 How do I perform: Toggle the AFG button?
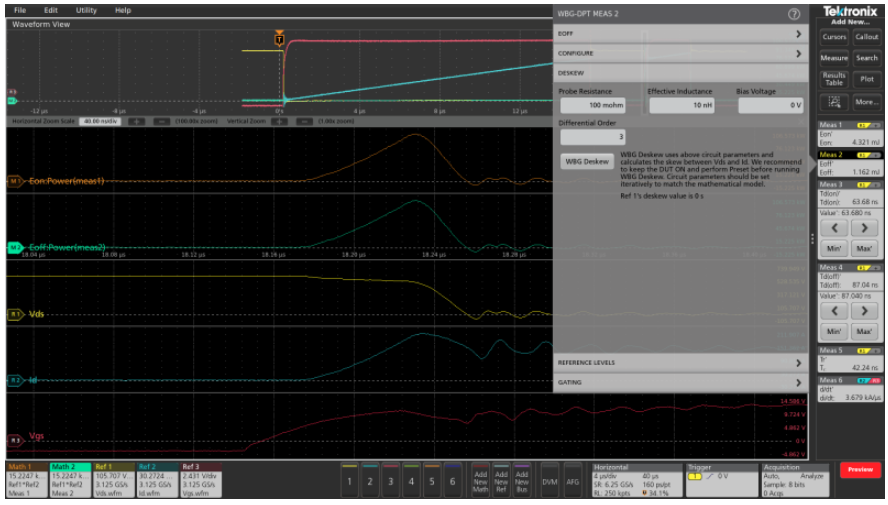572,481
